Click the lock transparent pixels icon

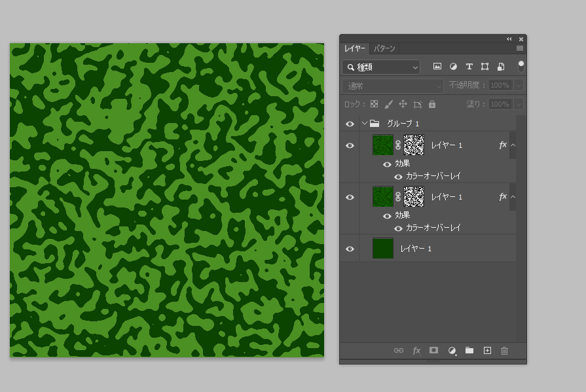point(375,104)
